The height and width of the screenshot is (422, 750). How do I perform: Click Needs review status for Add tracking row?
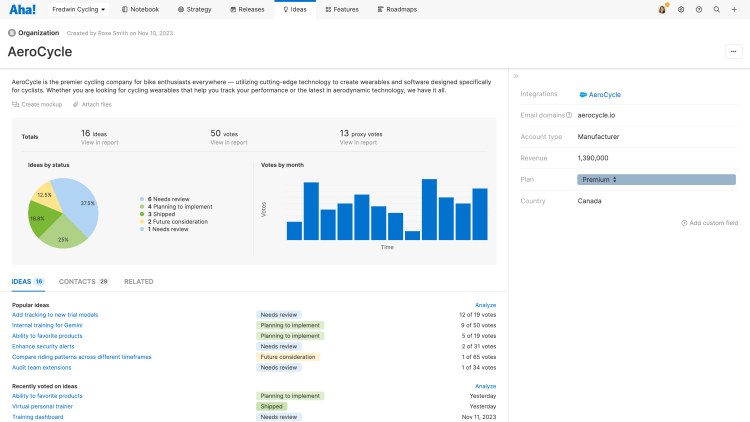pos(279,315)
